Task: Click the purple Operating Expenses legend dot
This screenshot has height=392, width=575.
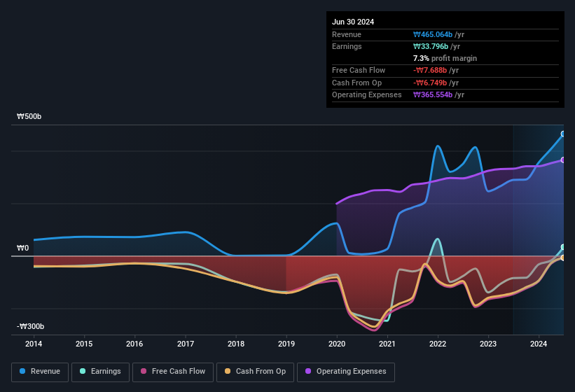Action: point(308,371)
